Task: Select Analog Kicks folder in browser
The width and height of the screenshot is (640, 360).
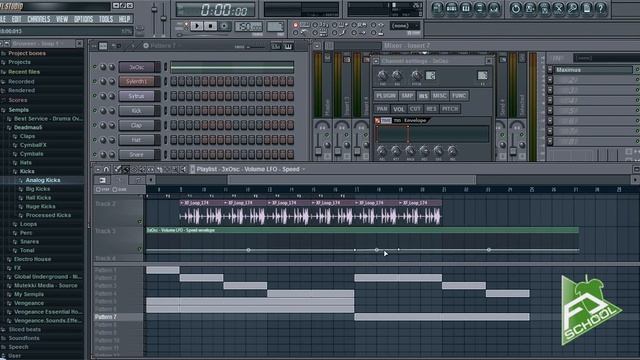Action: coord(43,180)
